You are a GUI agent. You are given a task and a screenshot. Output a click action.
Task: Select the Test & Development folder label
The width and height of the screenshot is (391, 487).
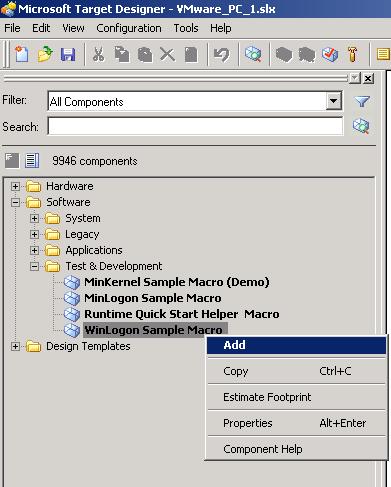click(x=114, y=266)
